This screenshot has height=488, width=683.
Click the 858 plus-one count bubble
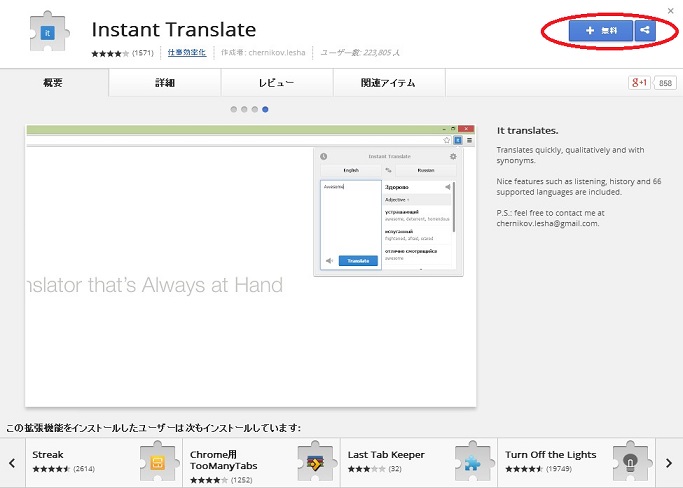click(665, 83)
